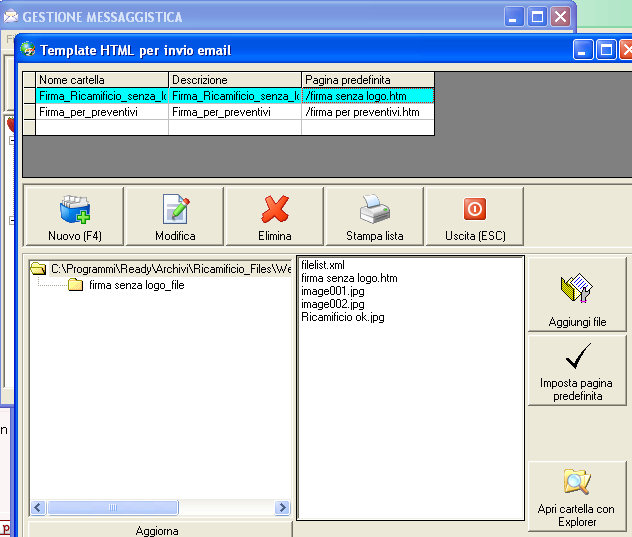Screen dimensions: 632x537
Task: Click the Aggiorna button
Action: pyautogui.click(x=160, y=530)
